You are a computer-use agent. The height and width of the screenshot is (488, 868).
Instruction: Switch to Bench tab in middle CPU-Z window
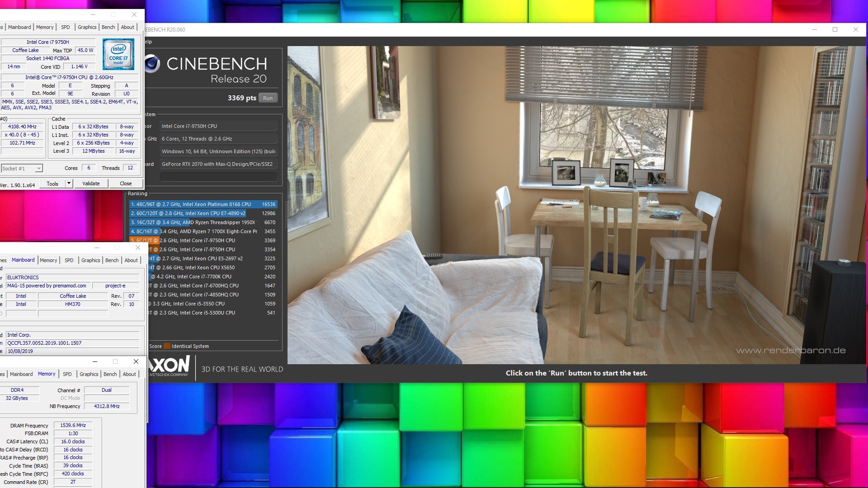pyautogui.click(x=112, y=260)
